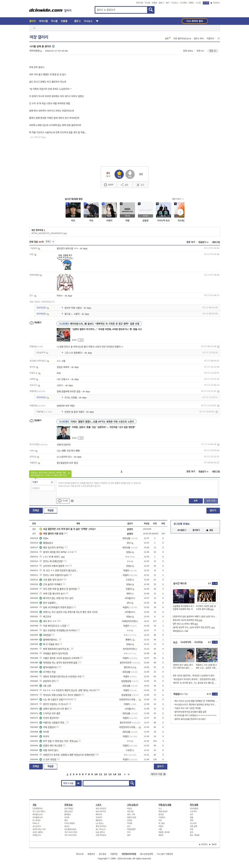This screenshot has height=868, width=249.
Task: Open the 인물갤 nav tab
Action: click(x=64, y=21)
